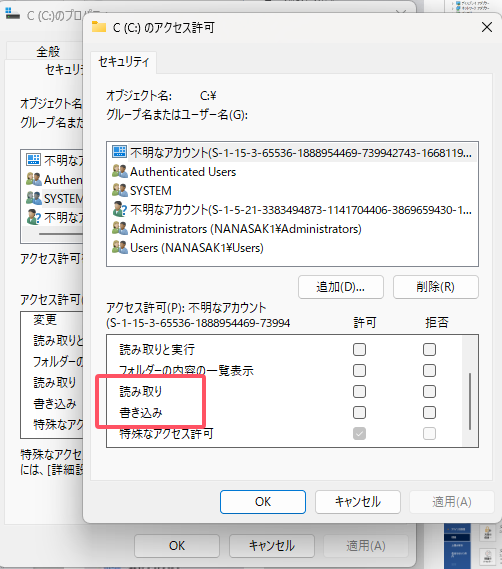Image resolution: width=502 pixels, height=569 pixels.
Task: Click the 変更 permission row in the properties window
Action: (45, 320)
